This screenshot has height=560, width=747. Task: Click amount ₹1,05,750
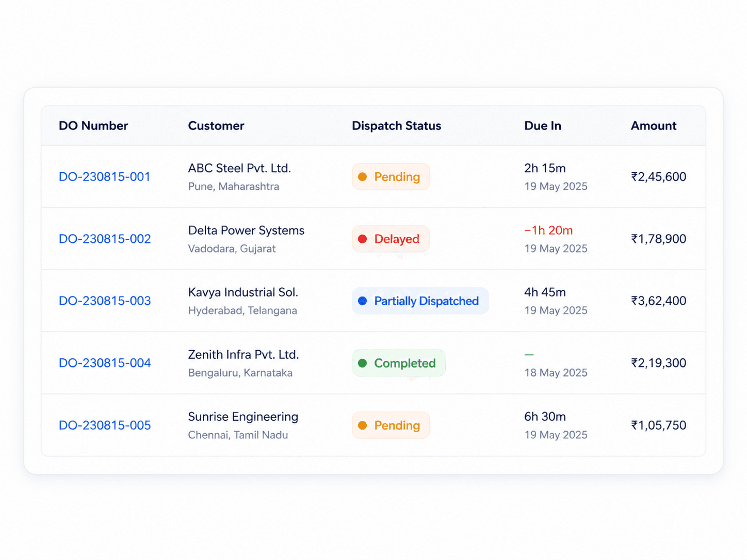coord(659,425)
